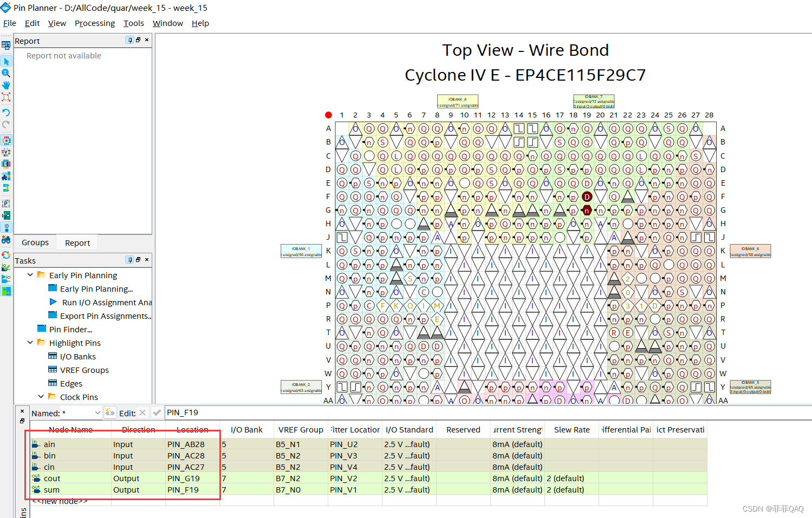This screenshot has width=812, height=518.
Task: Click the blue undo arrow icon
Action: [6, 113]
